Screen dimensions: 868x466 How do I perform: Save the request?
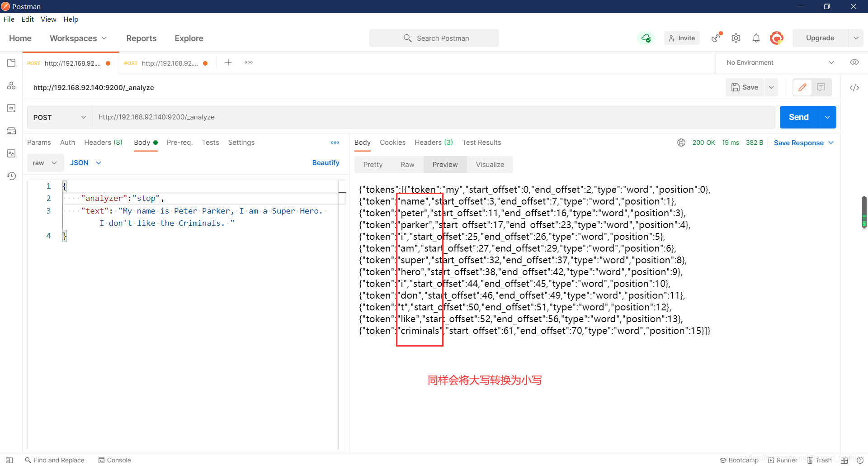[745, 87]
